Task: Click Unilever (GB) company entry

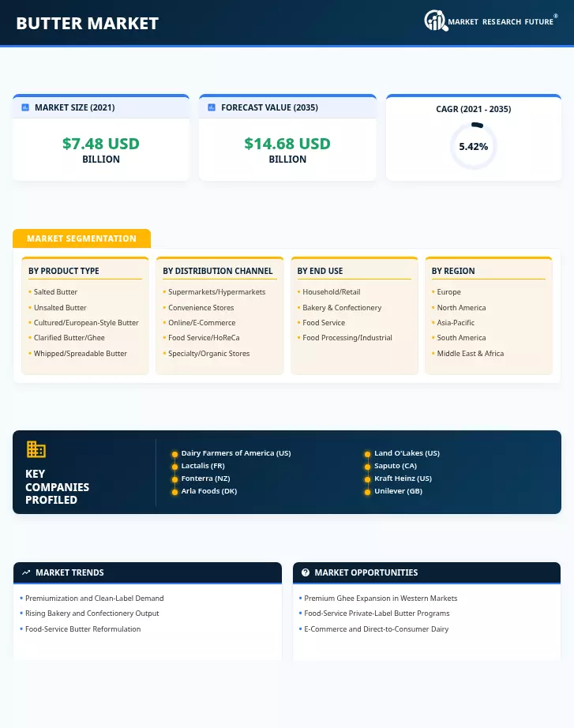Action: click(399, 491)
